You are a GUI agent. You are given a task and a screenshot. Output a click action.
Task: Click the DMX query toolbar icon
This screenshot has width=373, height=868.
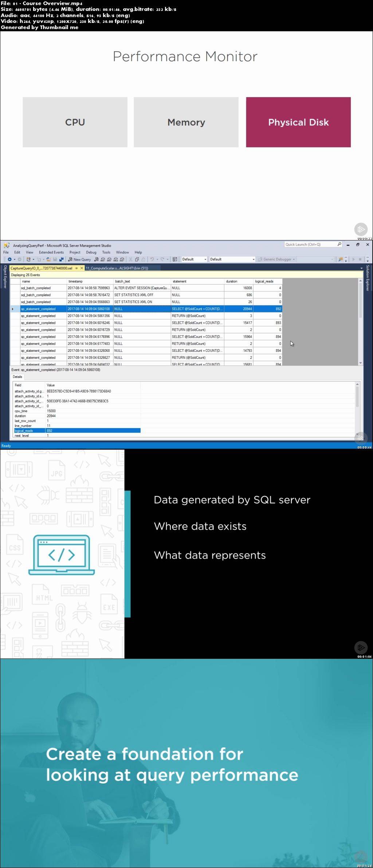[109, 259]
